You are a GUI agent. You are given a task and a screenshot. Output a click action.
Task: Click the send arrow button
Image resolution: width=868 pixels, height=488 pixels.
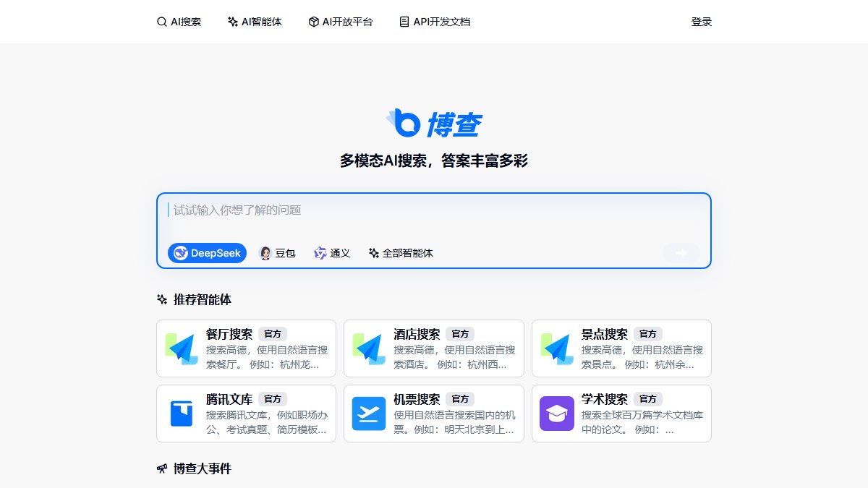click(x=681, y=253)
